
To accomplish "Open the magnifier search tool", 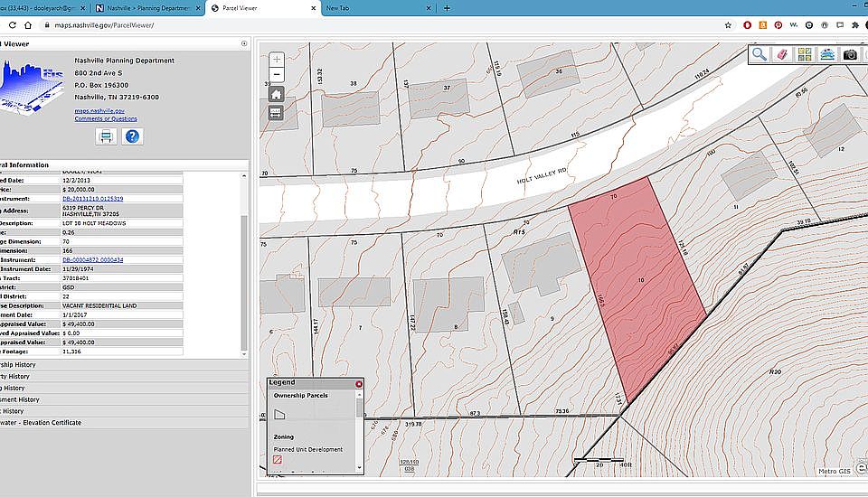I will pyautogui.click(x=759, y=54).
